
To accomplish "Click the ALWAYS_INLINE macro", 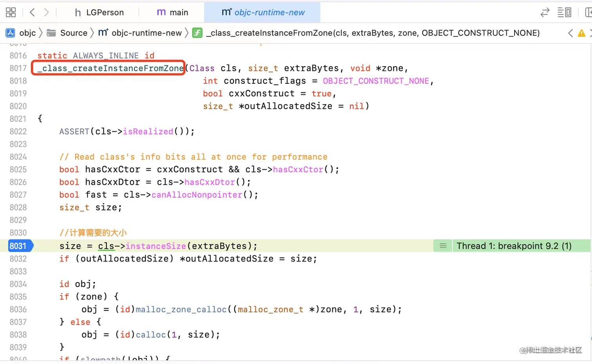I will [x=106, y=56].
